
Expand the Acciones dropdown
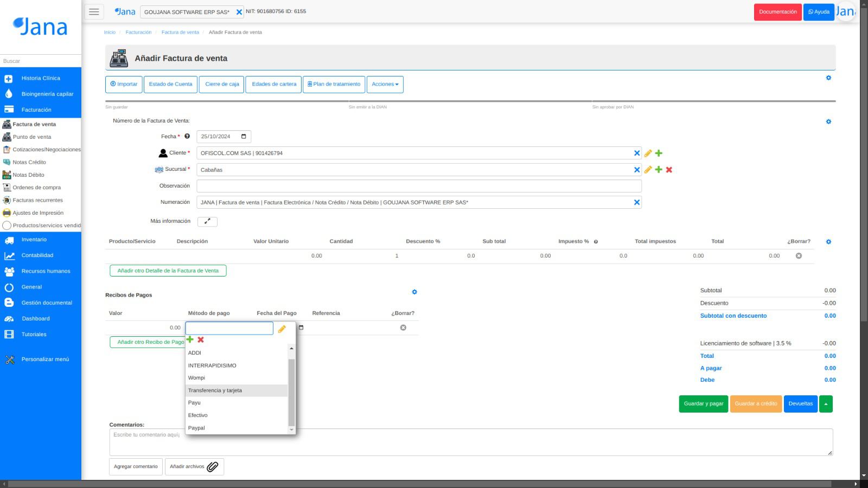point(385,85)
